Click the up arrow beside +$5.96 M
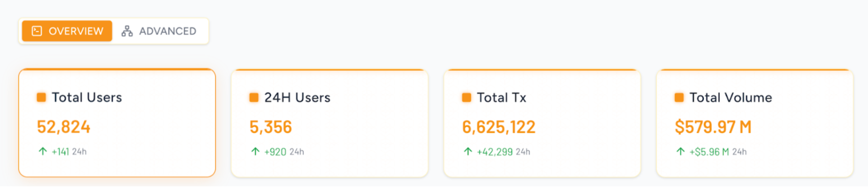 click(681, 151)
